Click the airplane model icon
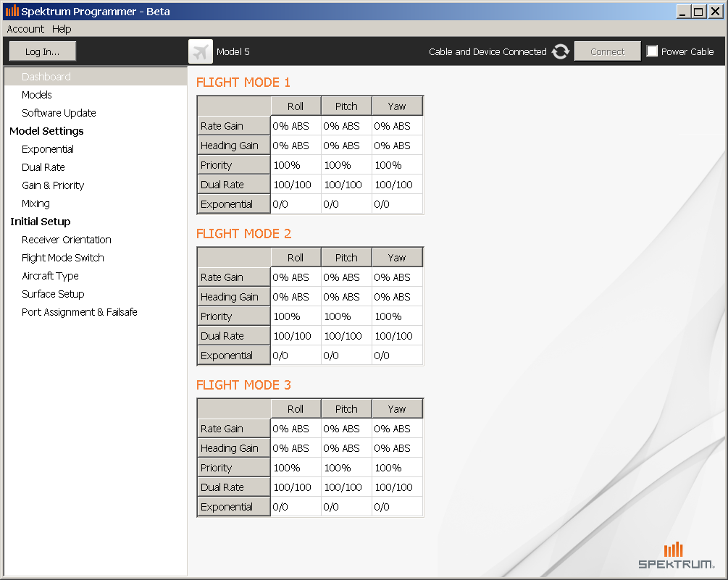The width and height of the screenshot is (728, 580). pos(201,51)
